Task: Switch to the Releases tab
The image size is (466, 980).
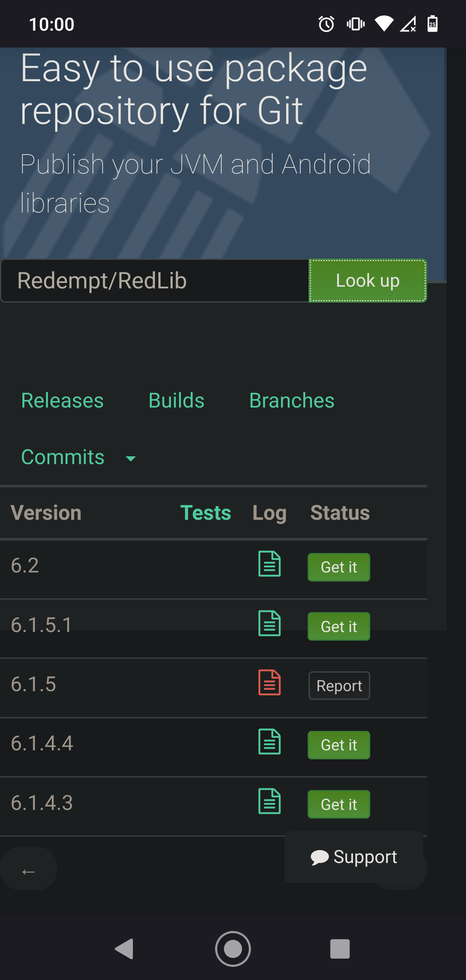Action: 63,401
